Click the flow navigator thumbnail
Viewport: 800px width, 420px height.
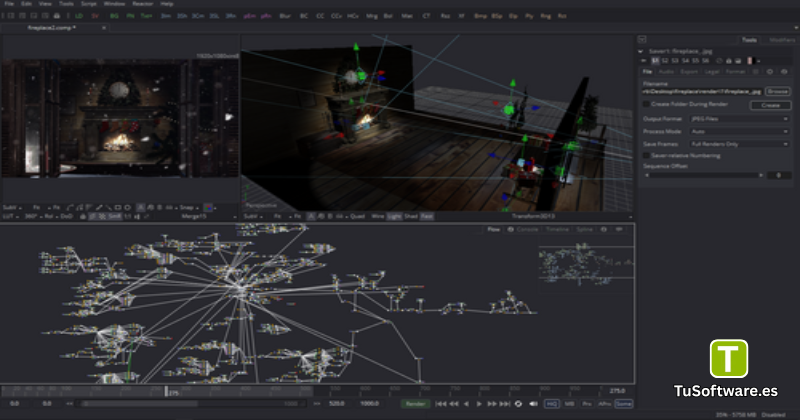(586, 262)
